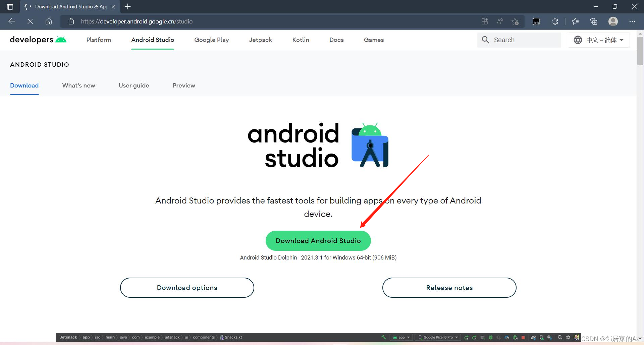Open the Release notes button
This screenshot has width=644, height=345.
(449, 288)
